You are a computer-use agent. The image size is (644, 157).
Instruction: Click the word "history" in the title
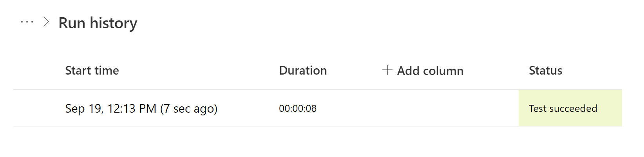tap(114, 23)
